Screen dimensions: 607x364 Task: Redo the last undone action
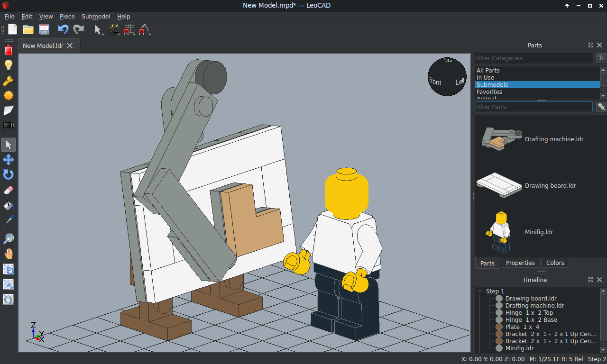coord(78,30)
